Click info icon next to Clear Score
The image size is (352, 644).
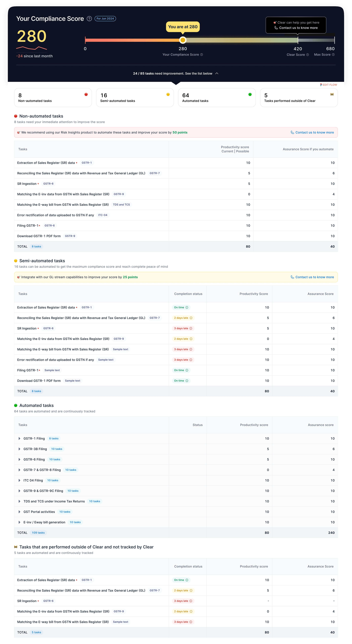point(308,55)
